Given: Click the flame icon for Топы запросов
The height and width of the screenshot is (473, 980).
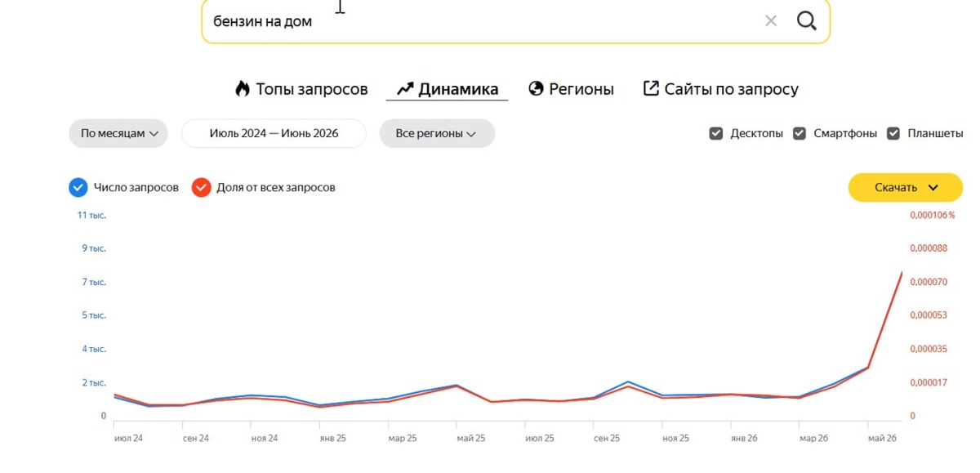Looking at the screenshot, I should pos(242,89).
